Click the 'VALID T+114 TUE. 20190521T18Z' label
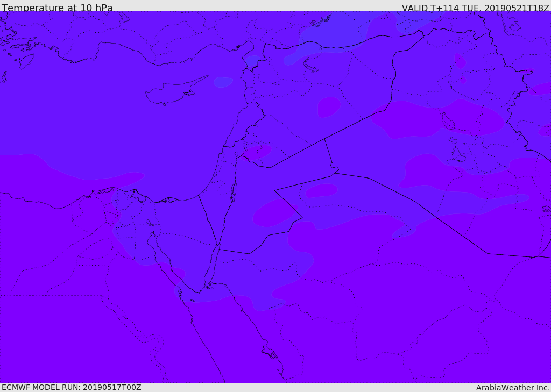The height and width of the screenshot is (392, 551). coord(476,8)
